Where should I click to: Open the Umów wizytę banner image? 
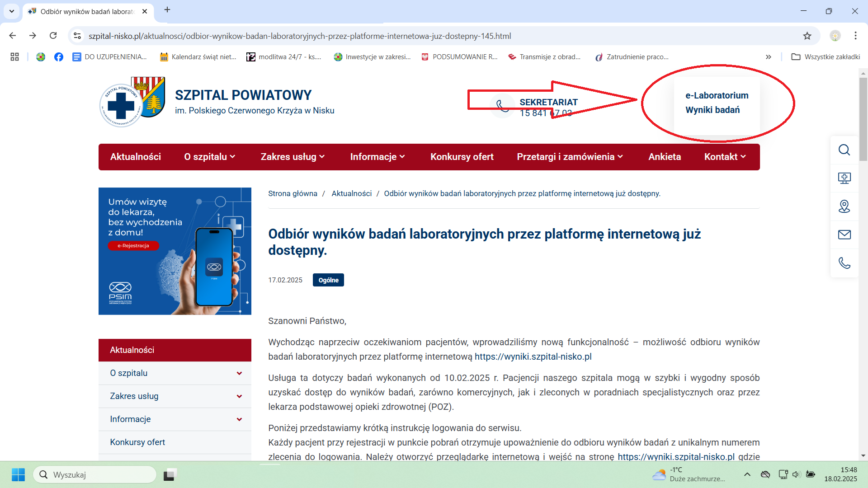pos(175,251)
